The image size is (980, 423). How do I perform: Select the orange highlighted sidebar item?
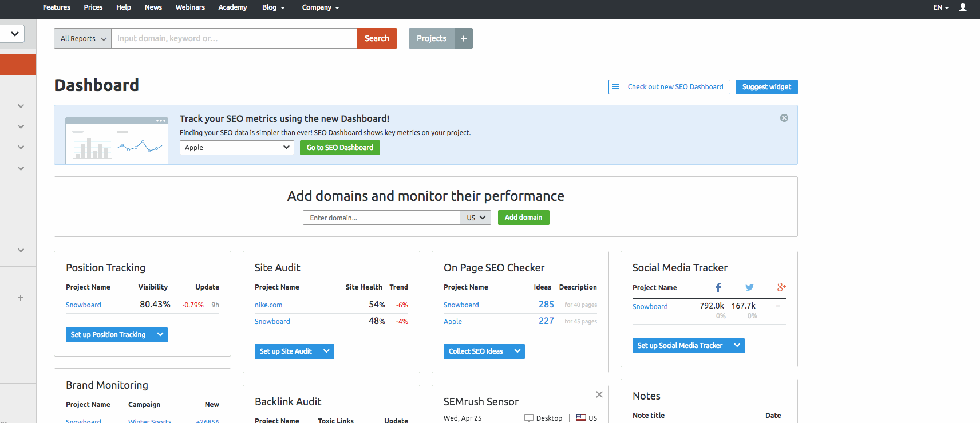(18, 65)
